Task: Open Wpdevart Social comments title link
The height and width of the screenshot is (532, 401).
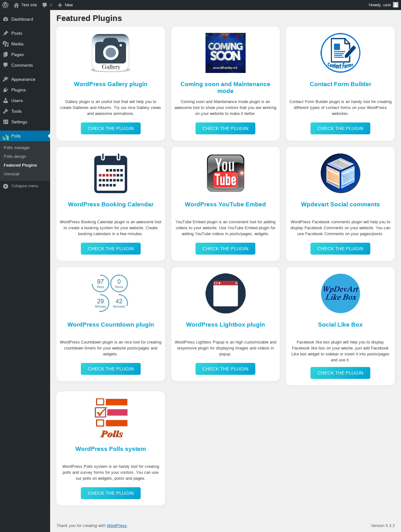Action: (x=340, y=204)
